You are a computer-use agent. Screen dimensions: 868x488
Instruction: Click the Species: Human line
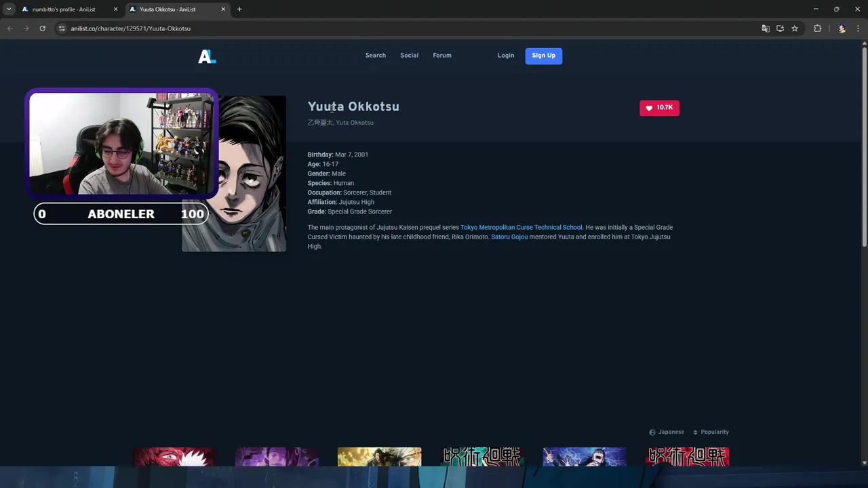331,183
